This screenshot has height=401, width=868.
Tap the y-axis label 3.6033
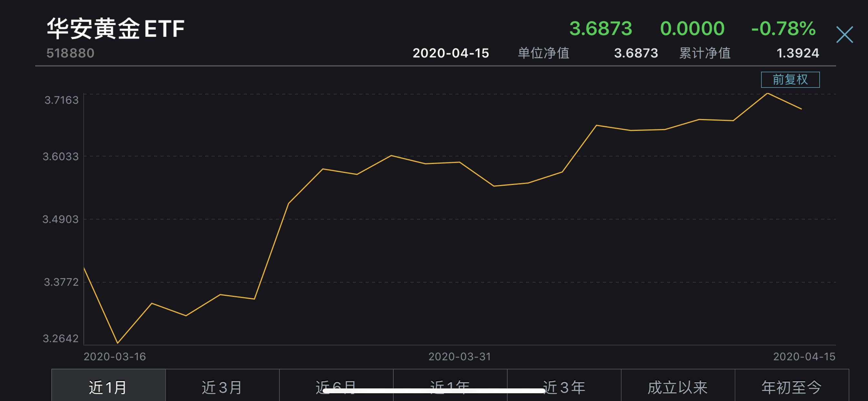61,156
